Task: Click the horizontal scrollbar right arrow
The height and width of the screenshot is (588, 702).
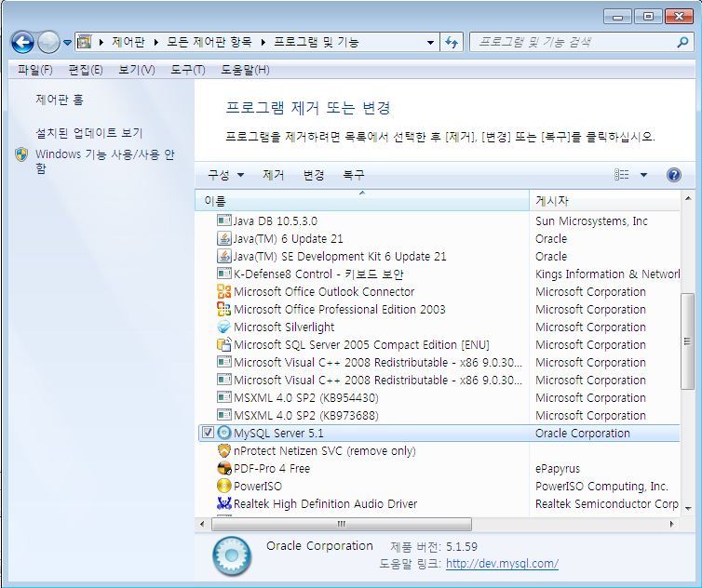Action: (671, 524)
